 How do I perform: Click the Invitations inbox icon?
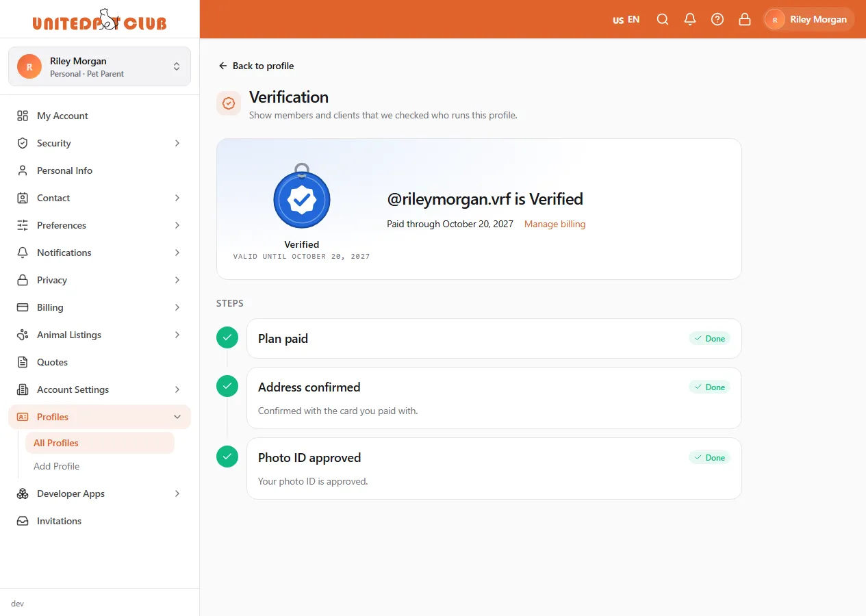(23, 521)
